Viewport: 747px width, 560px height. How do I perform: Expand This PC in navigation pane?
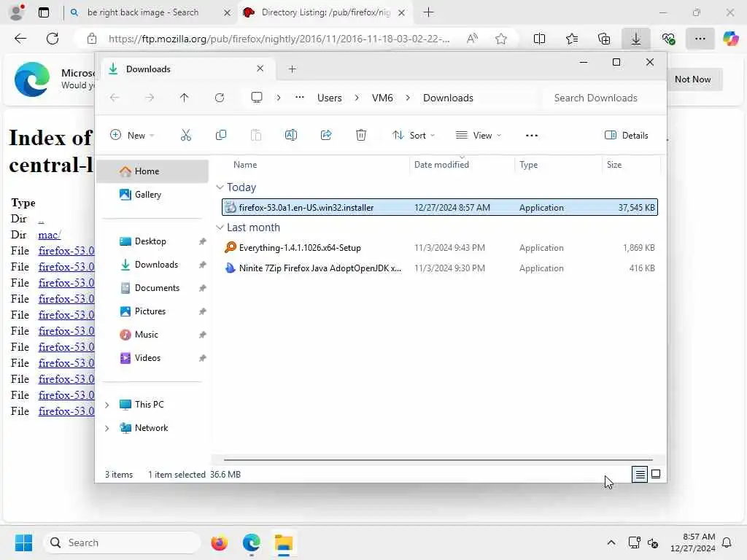[x=107, y=405]
